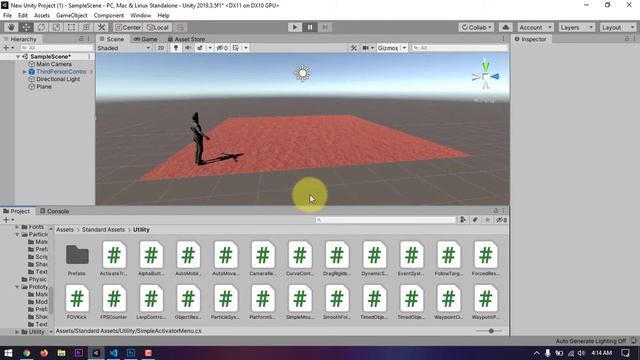Open the Component menu
Screen dimensions: 640x360
pyautogui.click(x=109, y=16)
